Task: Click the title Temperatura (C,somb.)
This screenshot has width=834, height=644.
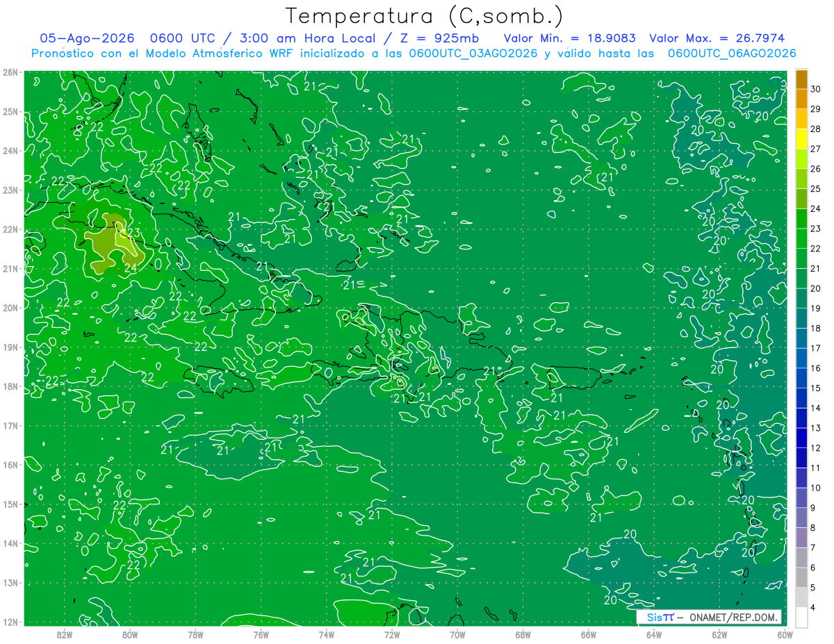Action: tap(425, 16)
